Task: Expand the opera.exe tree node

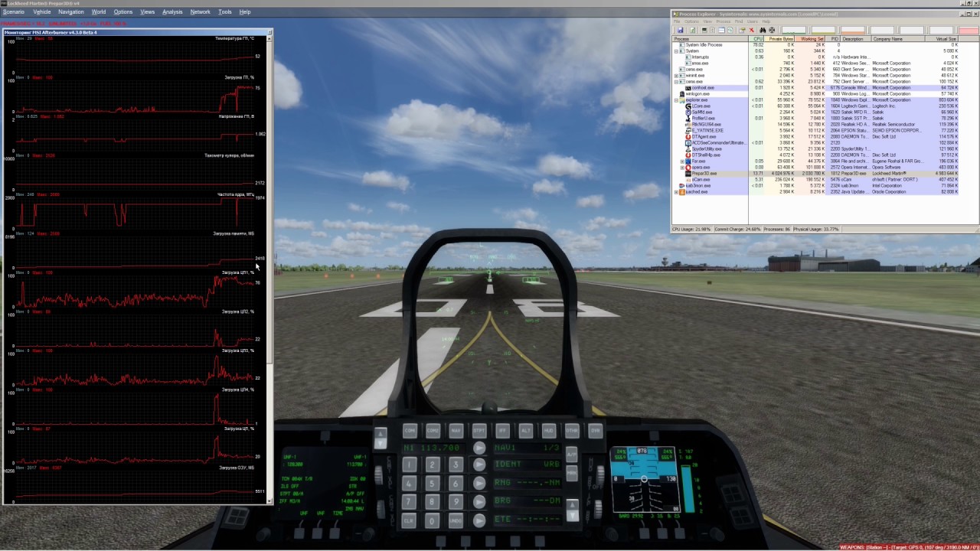Action: coord(682,167)
